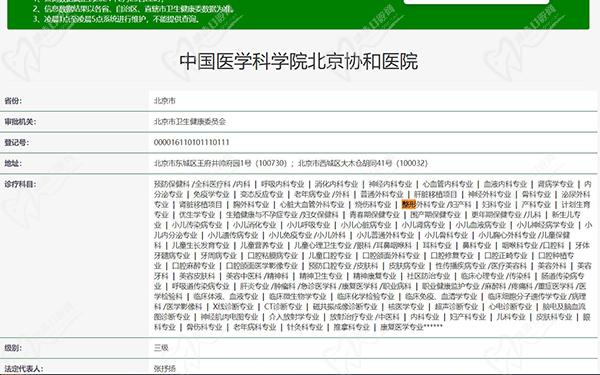This screenshot has width=600, height=375.
Task: Select the 登记号 row label
Action: (x=16, y=142)
